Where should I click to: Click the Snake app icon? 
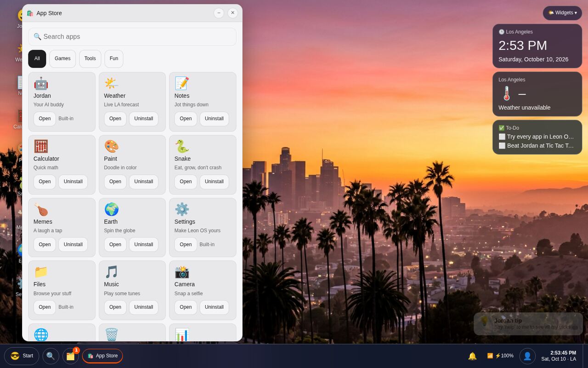click(182, 146)
